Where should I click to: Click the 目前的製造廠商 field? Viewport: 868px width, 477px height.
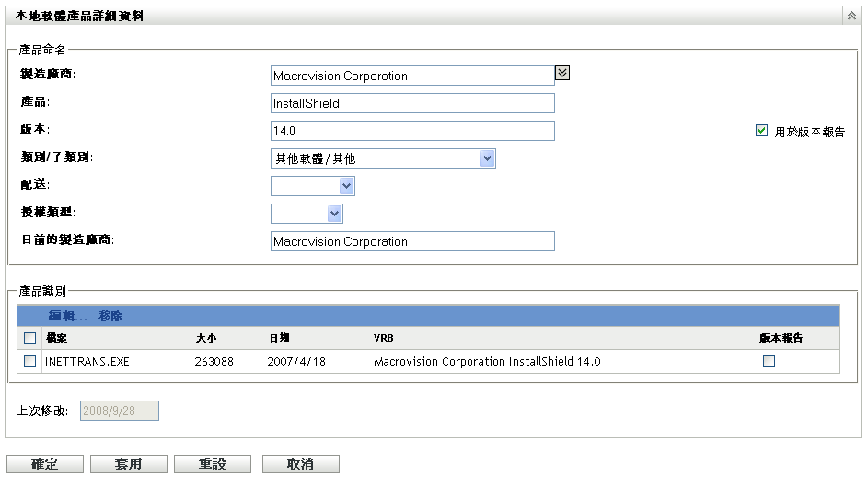[412, 241]
